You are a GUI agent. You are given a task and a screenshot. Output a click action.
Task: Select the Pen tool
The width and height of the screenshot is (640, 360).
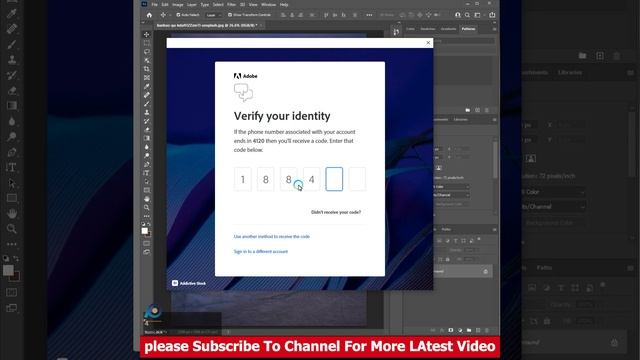(x=147, y=164)
